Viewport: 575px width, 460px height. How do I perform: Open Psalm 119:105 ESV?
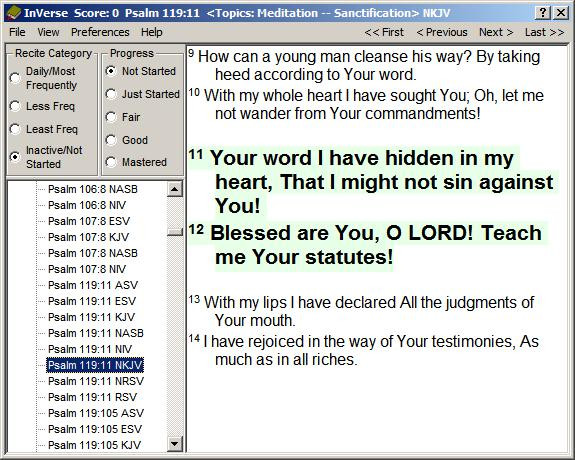[95, 429]
